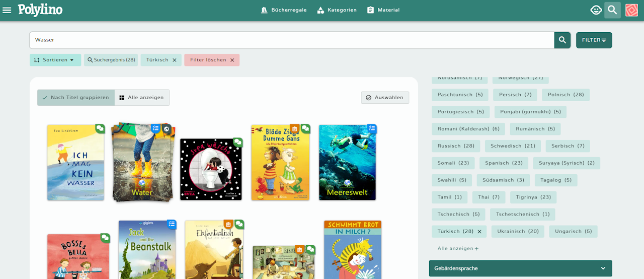Click orange clipboard icon on Blöde Ziege cover

point(295,128)
